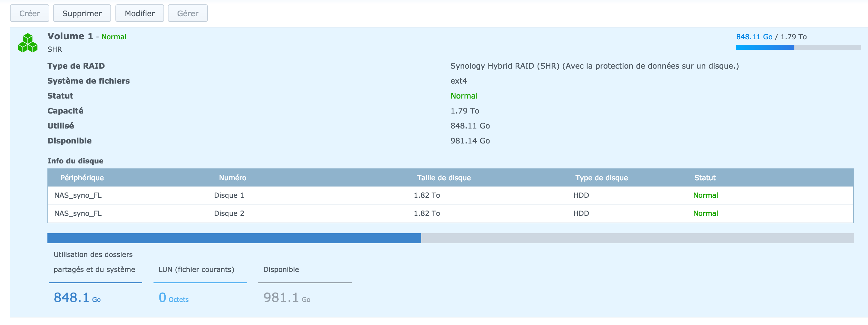Click the Type de disque header
The width and height of the screenshot is (868, 325).
[x=601, y=178]
